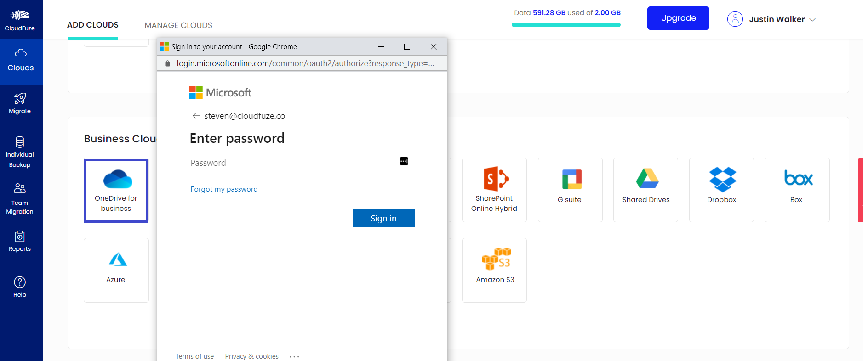Image resolution: width=868 pixels, height=361 pixels.
Task: Click the Sign in button
Action: (383, 218)
